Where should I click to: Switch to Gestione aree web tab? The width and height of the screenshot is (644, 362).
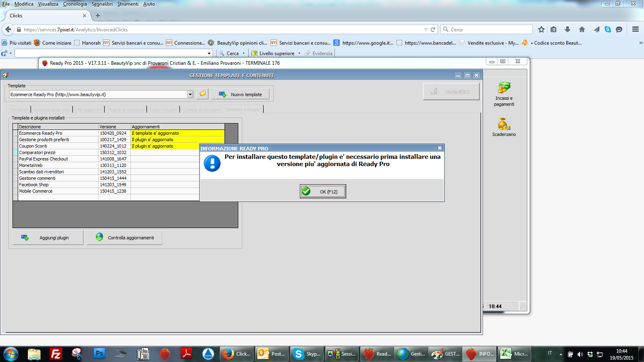pyautogui.click(x=52, y=110)
